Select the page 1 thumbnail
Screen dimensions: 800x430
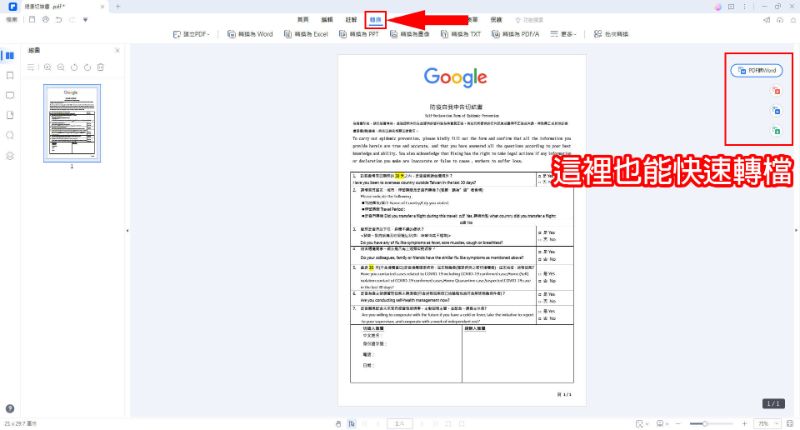tap(72, 123)
